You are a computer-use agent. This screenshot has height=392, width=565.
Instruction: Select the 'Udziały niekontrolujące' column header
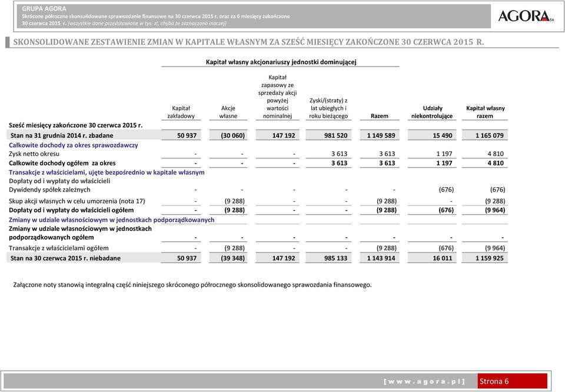[x=432, y=112]
